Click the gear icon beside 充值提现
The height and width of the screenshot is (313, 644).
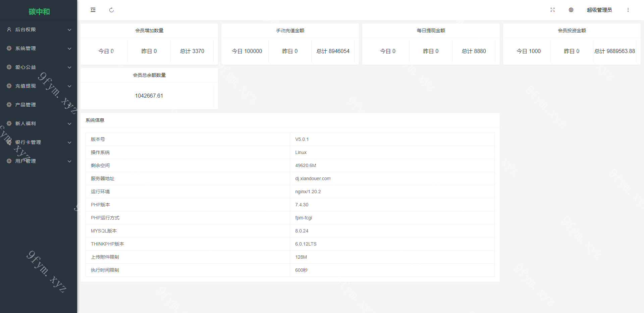pyautogui.click(x=9, y=86)
